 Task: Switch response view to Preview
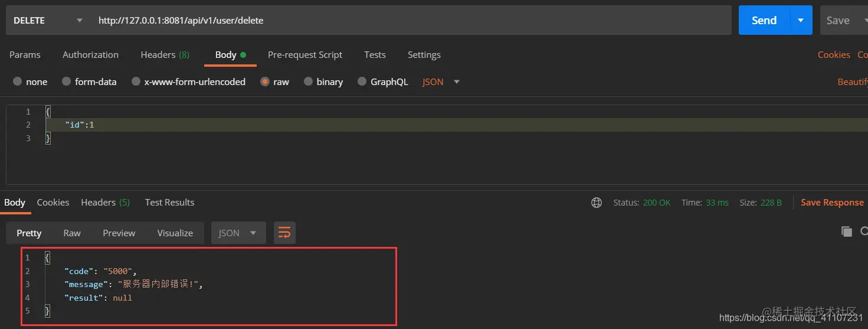pyautogui.click(x=119, y=233)
